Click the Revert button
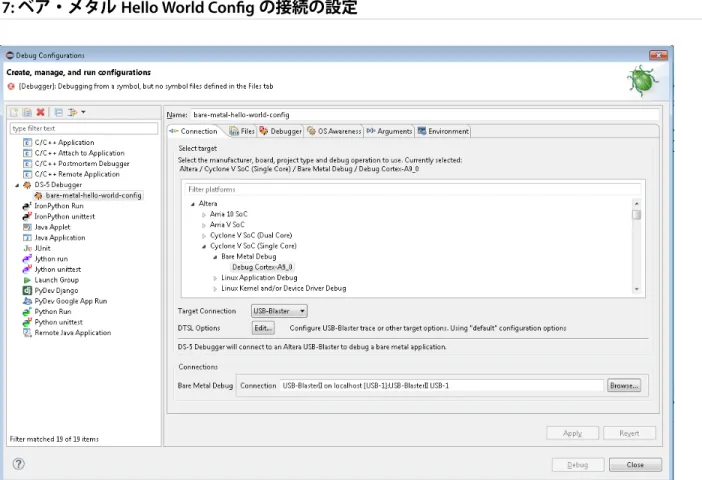The height and width of the screenshot is (480, 702). coord(629,433)
